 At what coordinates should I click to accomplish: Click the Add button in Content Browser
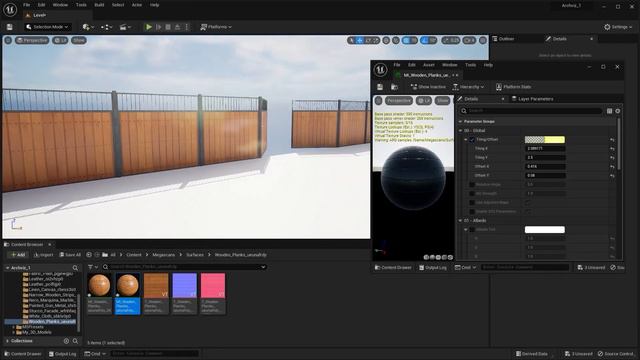pyautogui.click(x=18, y=255)
